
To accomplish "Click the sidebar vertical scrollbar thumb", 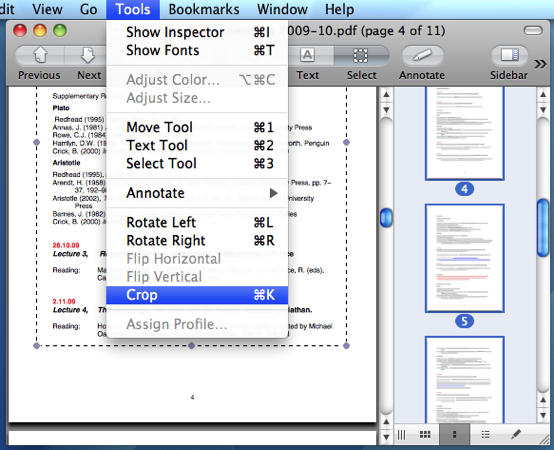I will [x=543, y=228].
